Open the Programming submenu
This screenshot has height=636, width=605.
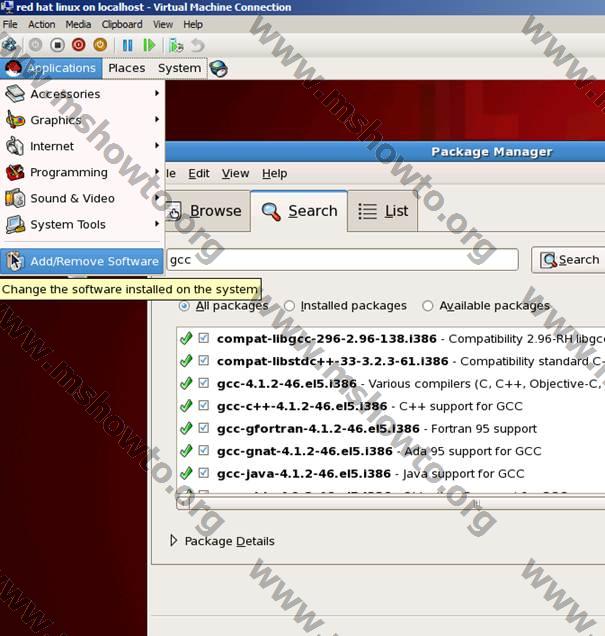pyautogui.click(x=82, y=172)
